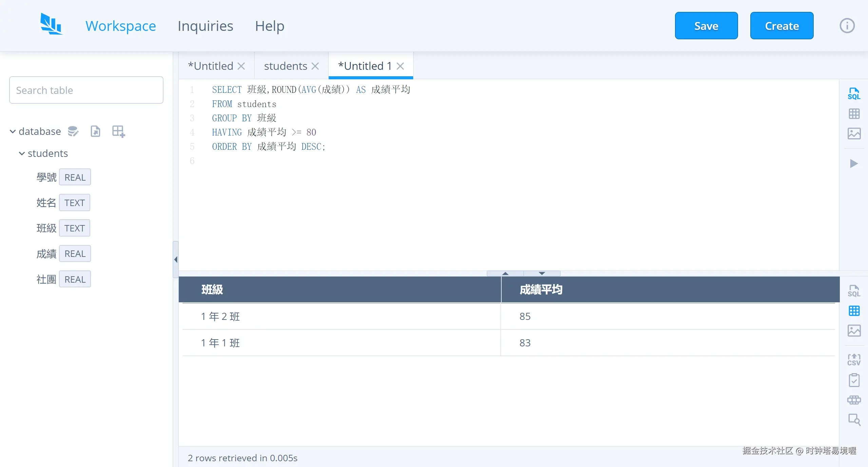Image resolution: width=868 pixels, height=467 pixels.
Task: Focus the Search table field
Action: point(86,90)
